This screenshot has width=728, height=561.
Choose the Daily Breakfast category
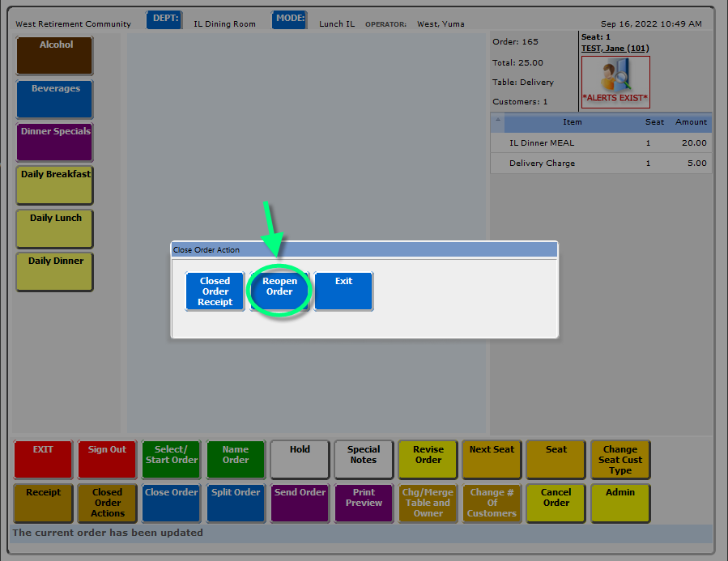click(x=55, y=185)
